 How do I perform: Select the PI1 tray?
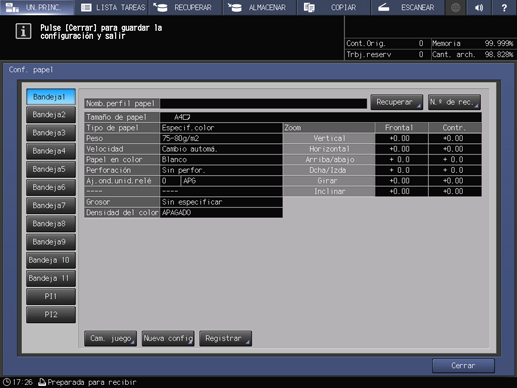tap(51, 297)
